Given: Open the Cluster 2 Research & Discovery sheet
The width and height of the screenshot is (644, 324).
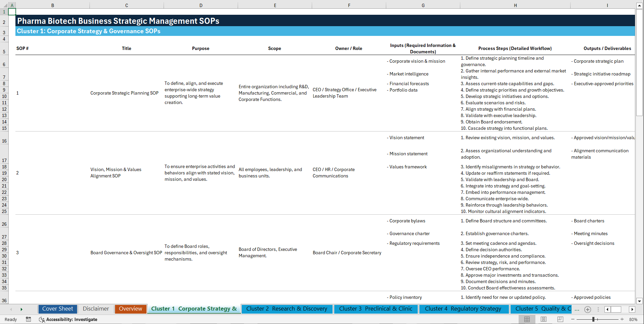Looking at the screenshot, I should (x=287, y=309).
